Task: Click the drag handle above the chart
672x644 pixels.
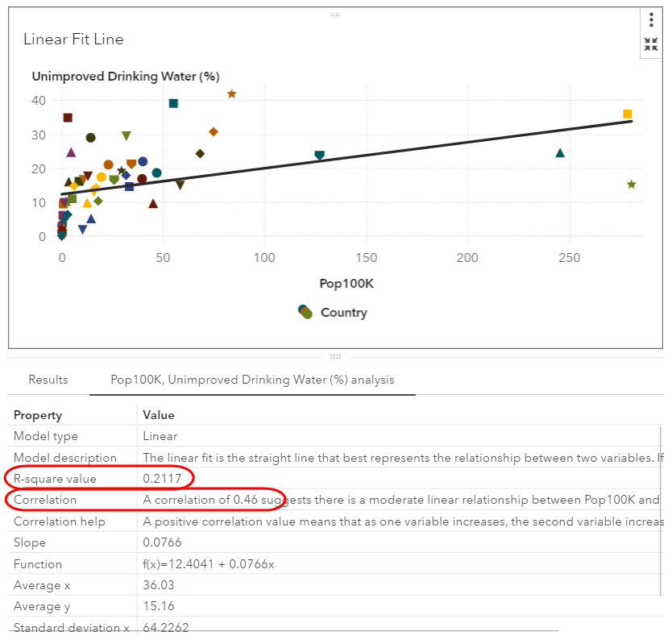Action: click(335, 15)
